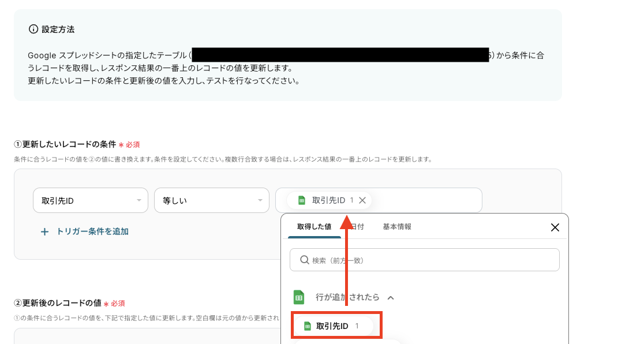
Task: Close the value picker popup
Action: click(555, 227)
